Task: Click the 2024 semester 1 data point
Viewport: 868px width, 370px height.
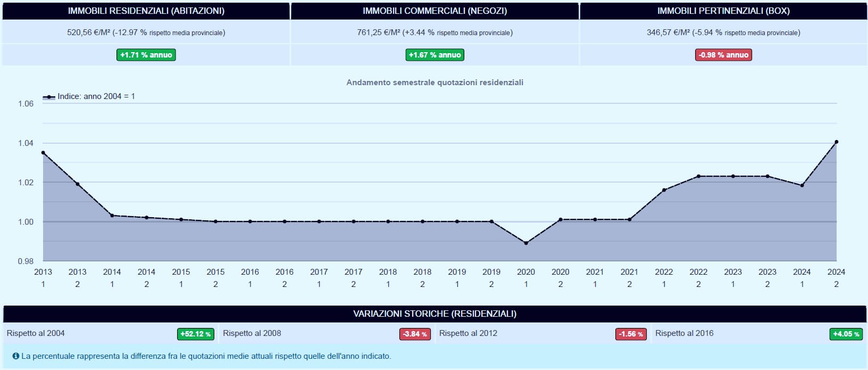Action: coord(802,185)
